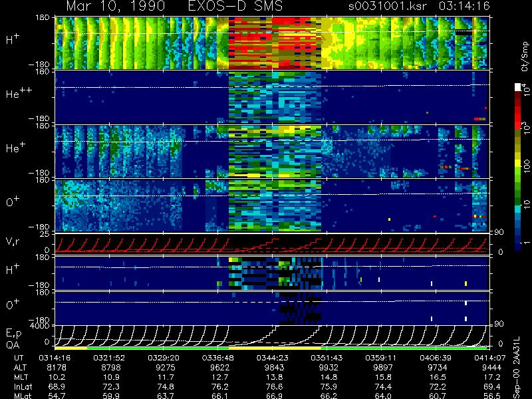Click the InLat value '75.9'
The width and height of the screenshot is (532, 399).
tap(329, 386)
